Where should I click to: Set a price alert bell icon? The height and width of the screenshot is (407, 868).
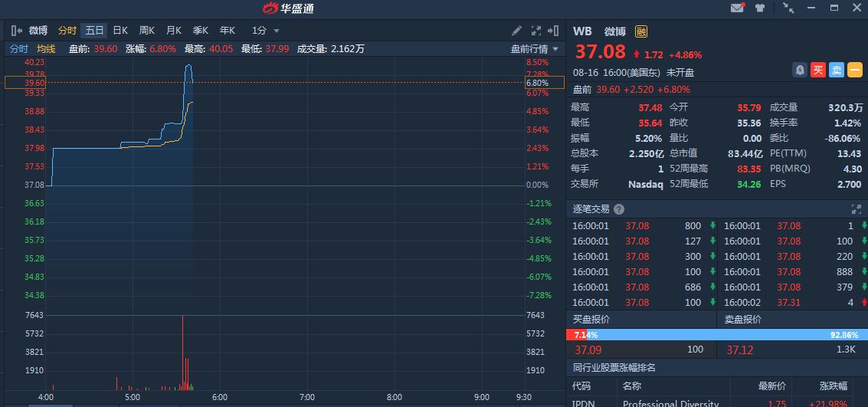pyautogui.click(x=800, y=70)
